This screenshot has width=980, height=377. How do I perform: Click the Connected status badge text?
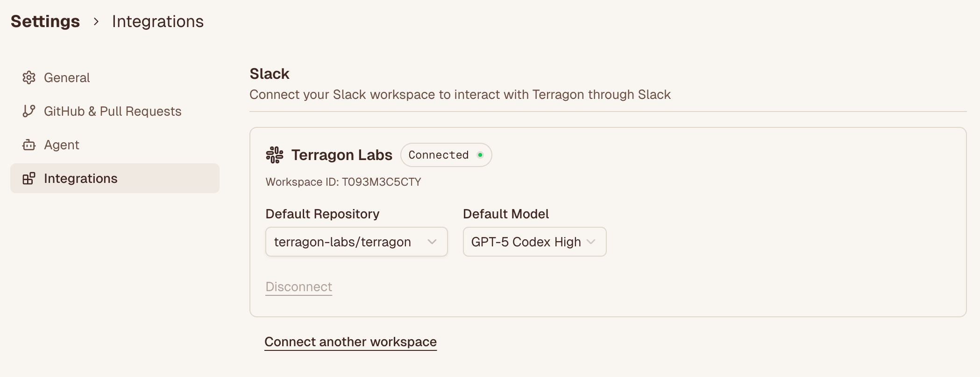coord(438,155)
